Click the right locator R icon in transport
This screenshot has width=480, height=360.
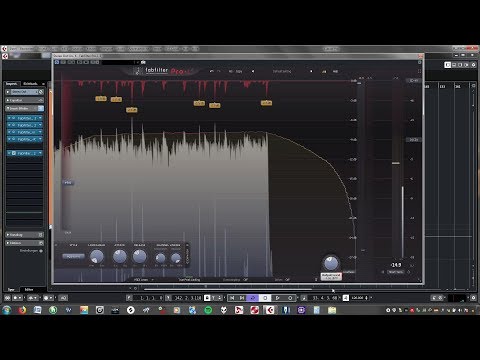(168, 298)
